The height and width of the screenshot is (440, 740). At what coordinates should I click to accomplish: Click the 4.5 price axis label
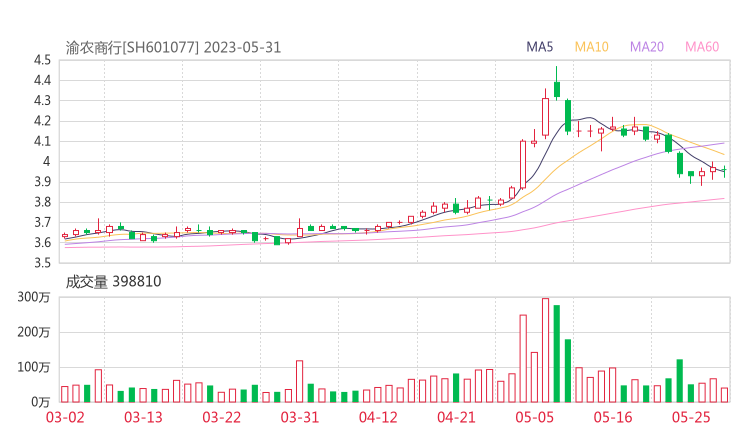tap(42, 60)
